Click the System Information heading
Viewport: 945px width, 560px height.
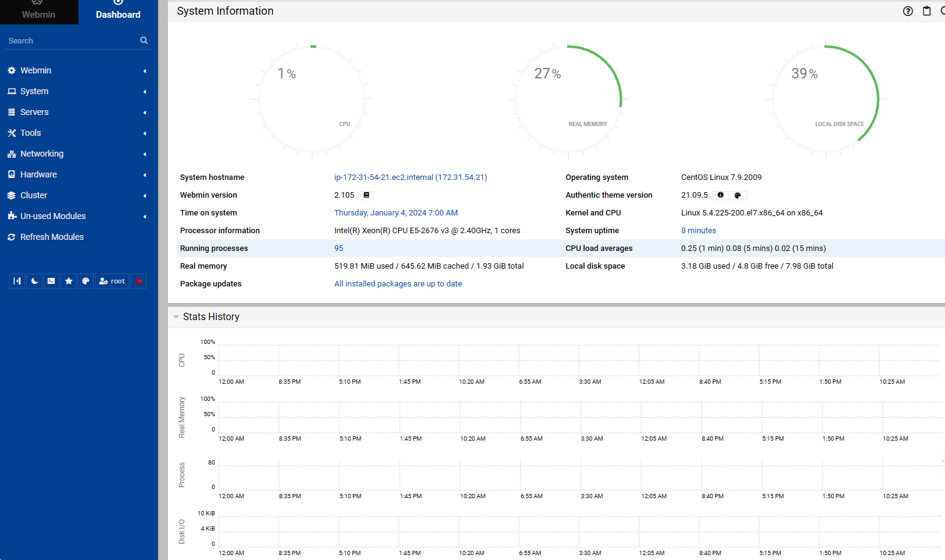click(x=225, y=11)
